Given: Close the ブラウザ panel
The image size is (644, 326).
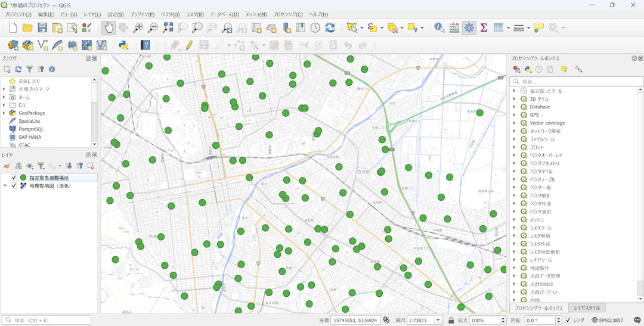Looking at the screenshot, I should coord(94,58).
